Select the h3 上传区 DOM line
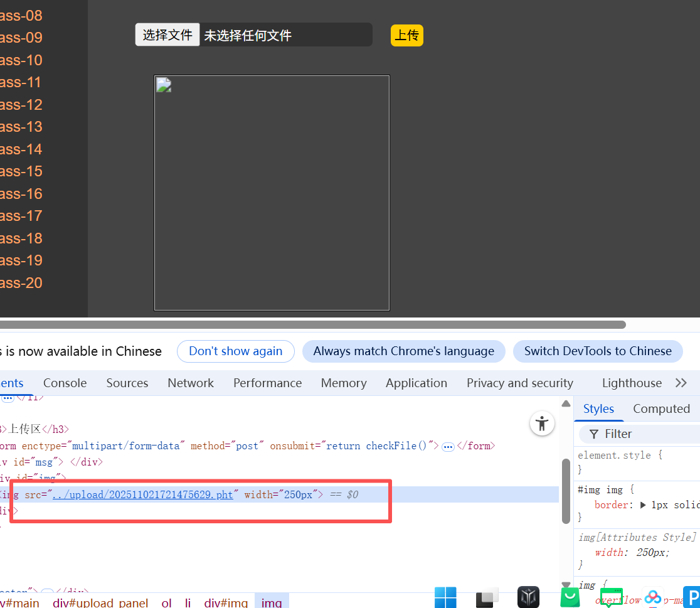This screenshot has width=700, height=608. click(x=35, y=429)
